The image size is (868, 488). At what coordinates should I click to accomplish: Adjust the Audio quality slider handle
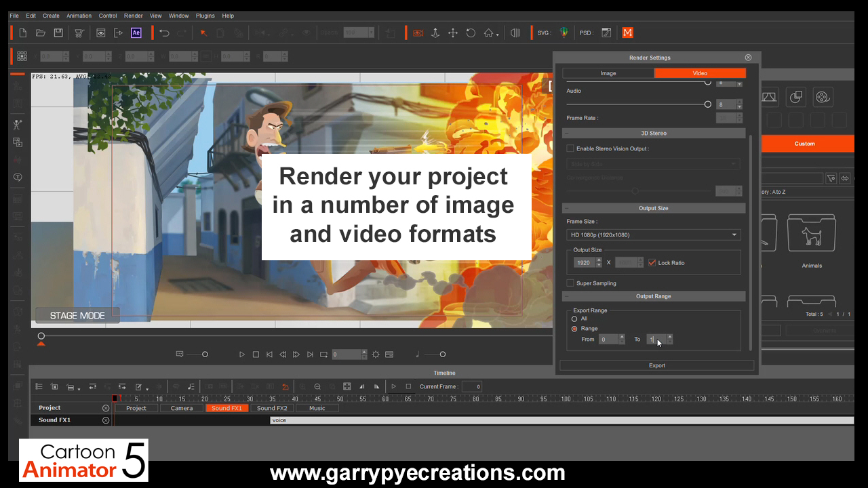pos(708,104)
